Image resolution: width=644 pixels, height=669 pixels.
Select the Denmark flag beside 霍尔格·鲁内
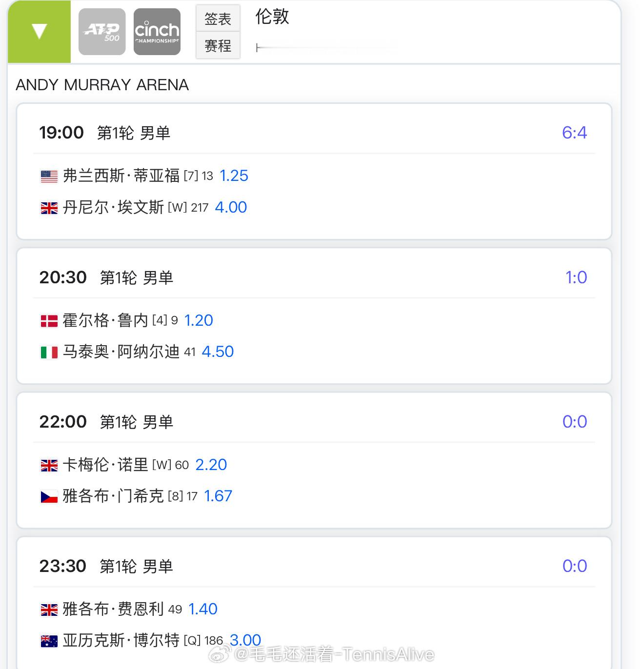pyautogui.click(x=49, y=321)
